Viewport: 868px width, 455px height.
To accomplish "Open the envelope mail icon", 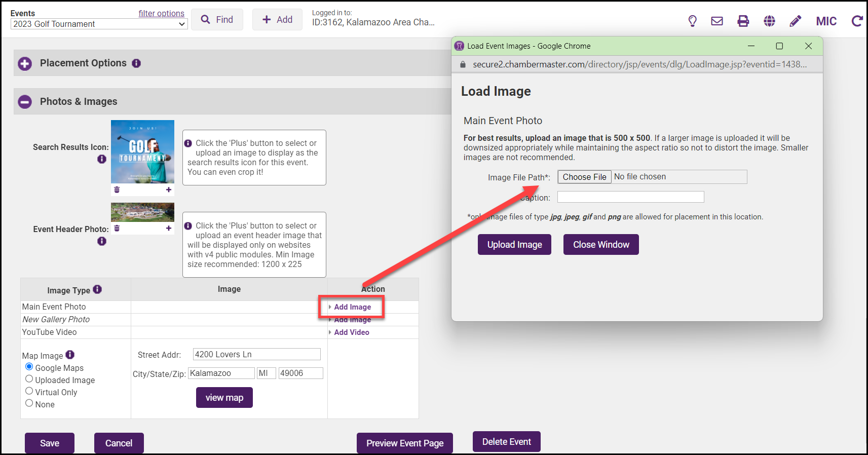I will (x=716, y=21).
